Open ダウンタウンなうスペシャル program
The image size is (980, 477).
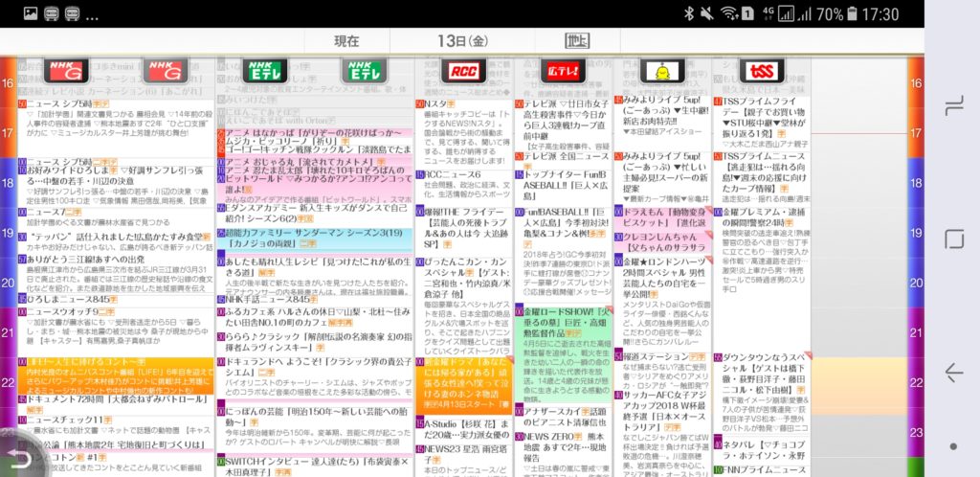[761, 392]
